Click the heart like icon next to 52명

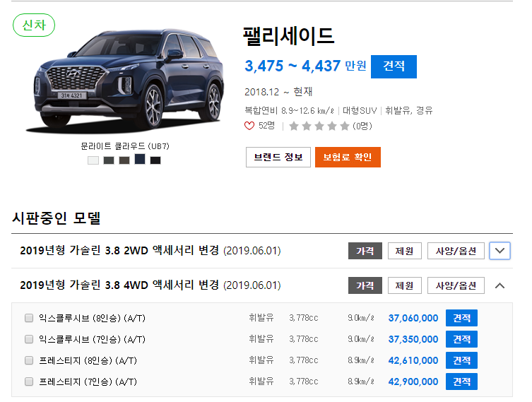(249, 126)
